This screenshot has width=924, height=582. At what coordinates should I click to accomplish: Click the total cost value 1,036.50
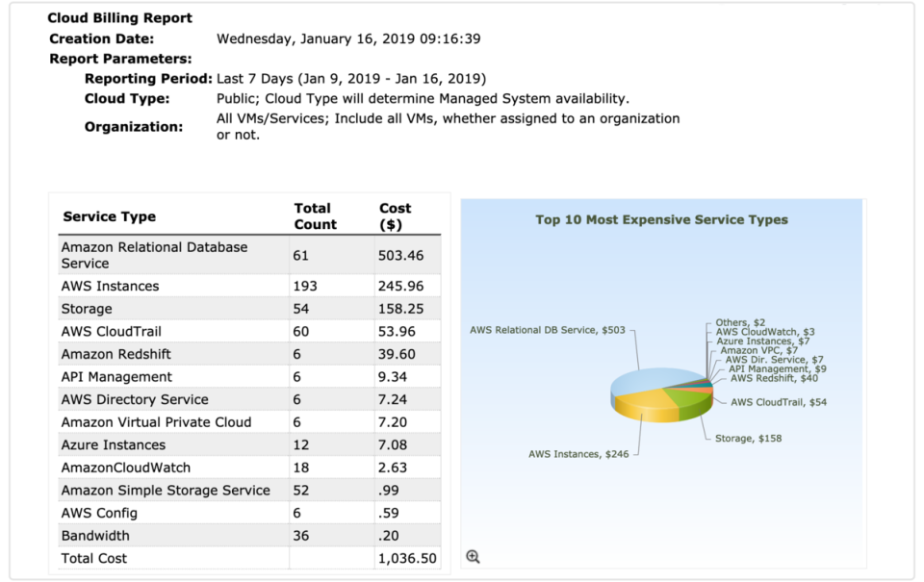[407, 558]
